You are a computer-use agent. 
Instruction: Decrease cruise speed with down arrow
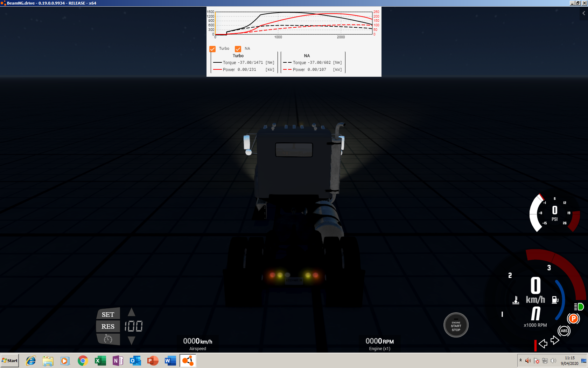pos(131,340)
